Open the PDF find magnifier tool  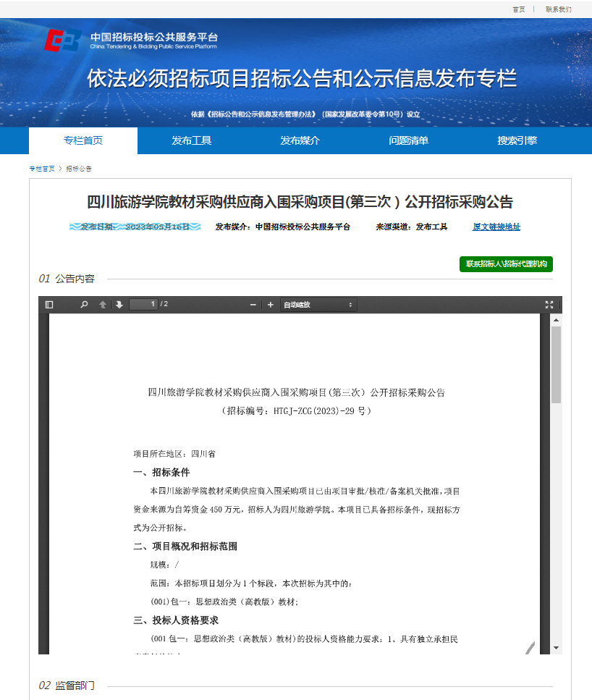84,305
